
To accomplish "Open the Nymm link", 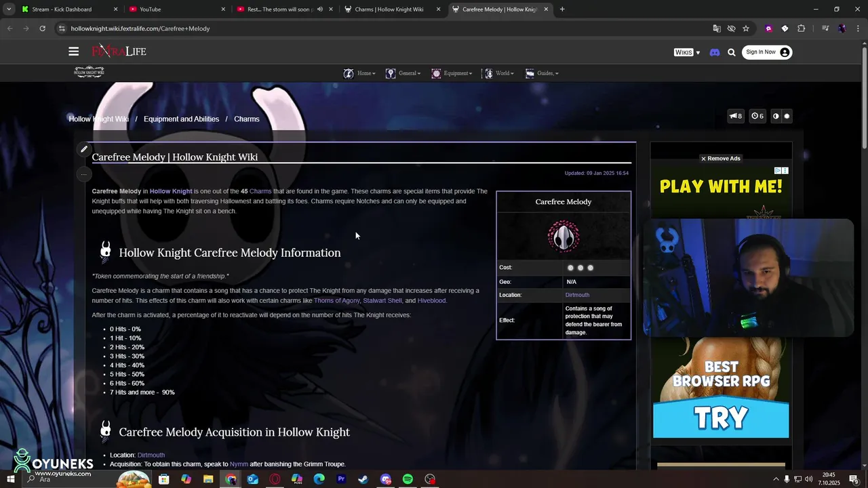I will click(239, 464).
